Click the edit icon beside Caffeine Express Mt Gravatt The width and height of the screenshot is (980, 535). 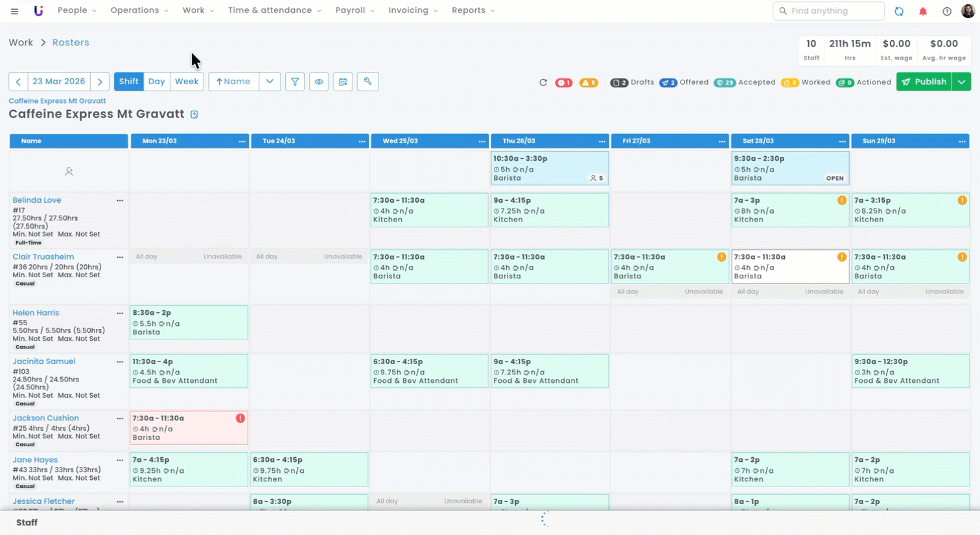click(x=194, y=115)
